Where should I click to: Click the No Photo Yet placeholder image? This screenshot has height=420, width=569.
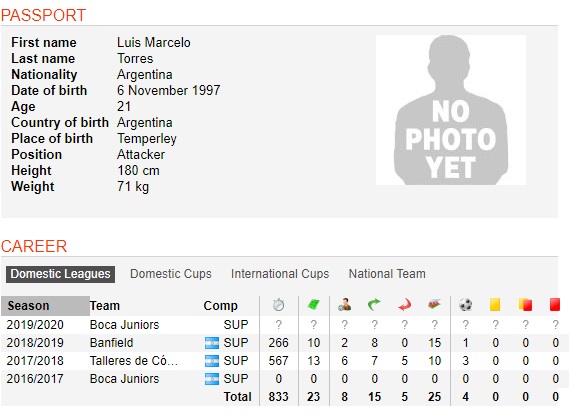coord(451,110)
